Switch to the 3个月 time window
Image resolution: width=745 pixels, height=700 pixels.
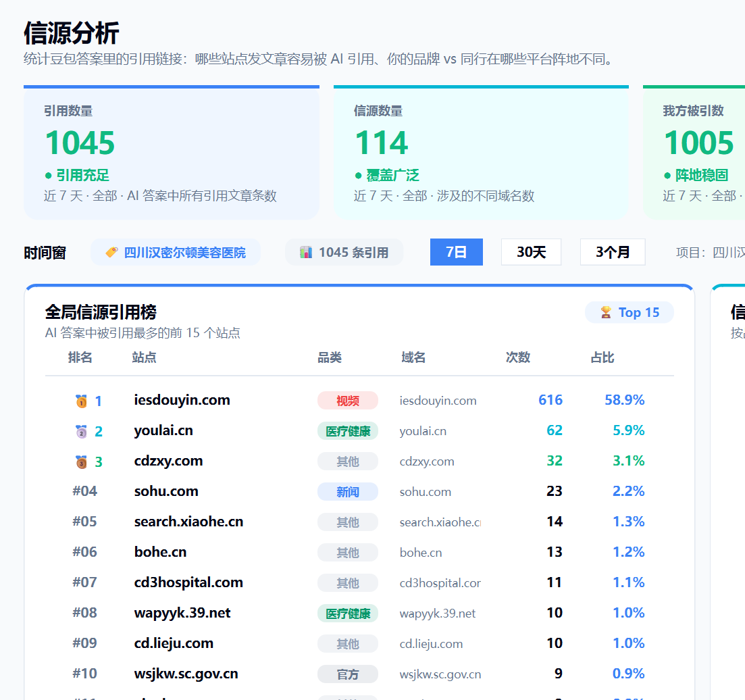click(x=613, y=252)
